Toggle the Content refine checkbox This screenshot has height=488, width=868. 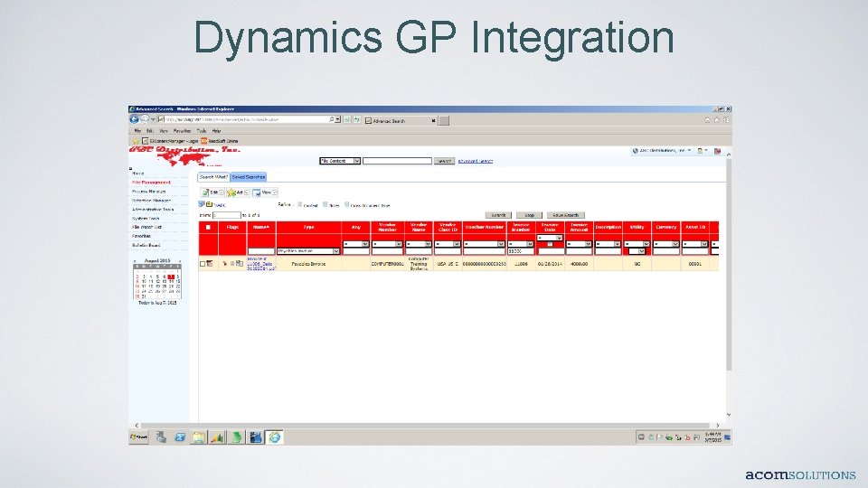pos(299,205)
